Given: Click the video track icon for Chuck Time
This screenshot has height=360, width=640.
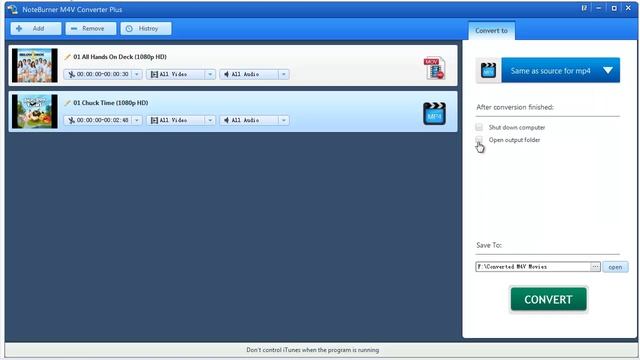Looking at the screenshot, I should [154, 120].
